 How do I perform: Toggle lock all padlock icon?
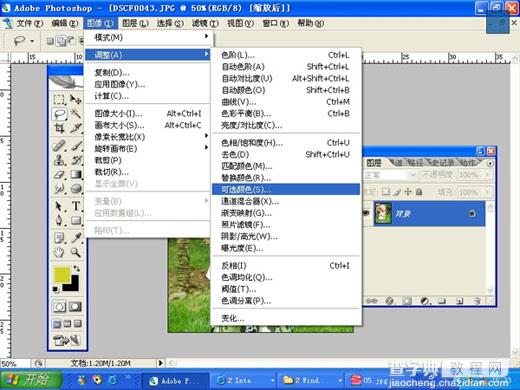point(419,192)
